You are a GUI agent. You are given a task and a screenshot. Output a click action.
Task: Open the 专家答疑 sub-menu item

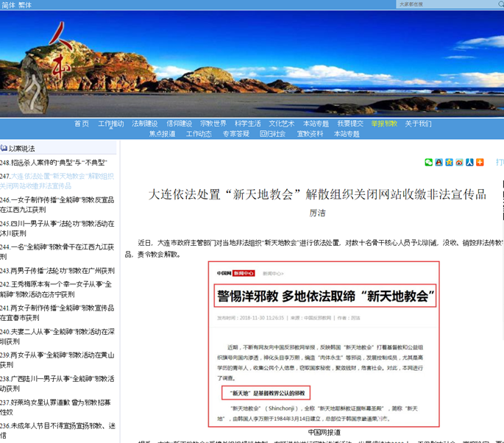tap(236, 134)
